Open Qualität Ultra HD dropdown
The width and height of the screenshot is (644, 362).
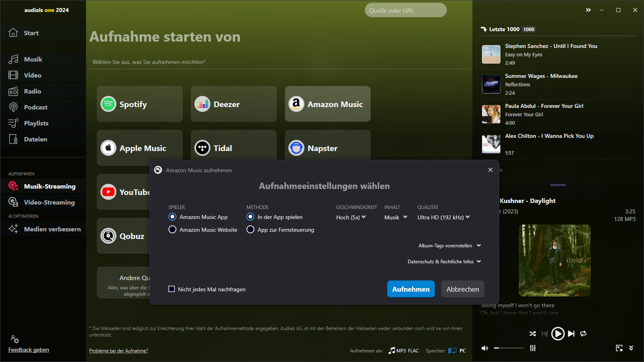tap(444, 217)
